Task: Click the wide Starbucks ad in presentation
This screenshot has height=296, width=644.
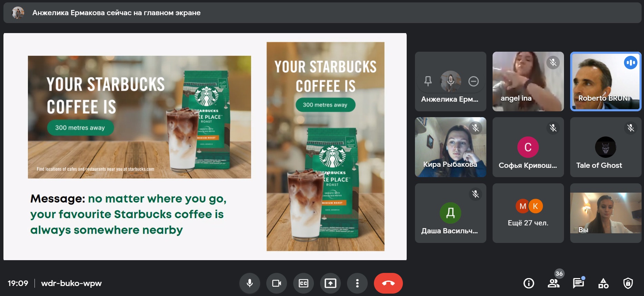Action: pos(139,117)
